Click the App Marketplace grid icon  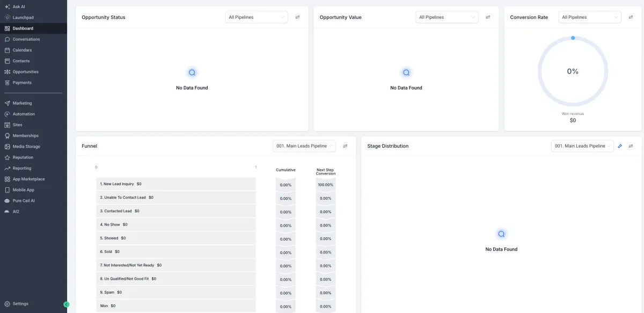[x=8, y=179]
